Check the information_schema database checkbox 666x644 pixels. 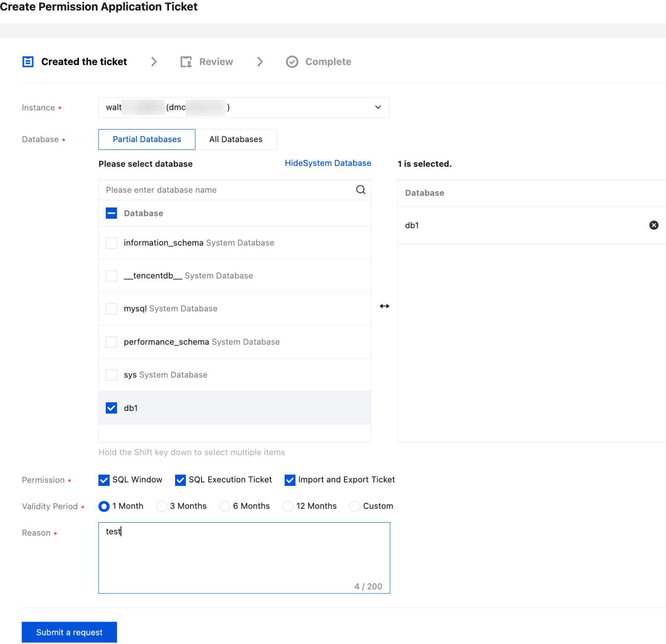111,243
